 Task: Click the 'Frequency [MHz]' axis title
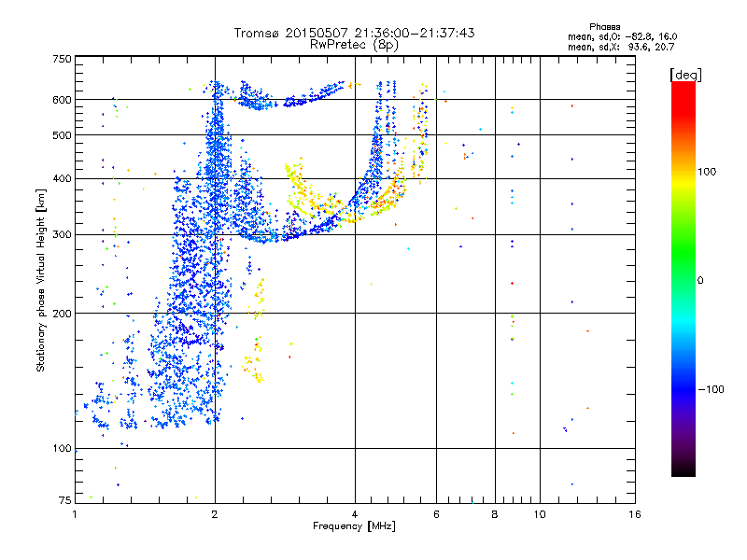click(354, 526)
